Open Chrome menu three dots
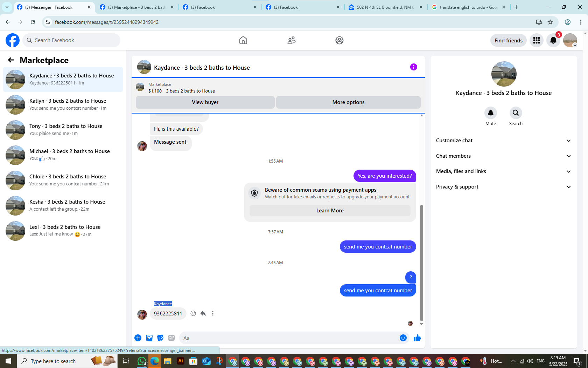The width and height of the screenshot is (588, 368). click(580, 22)
